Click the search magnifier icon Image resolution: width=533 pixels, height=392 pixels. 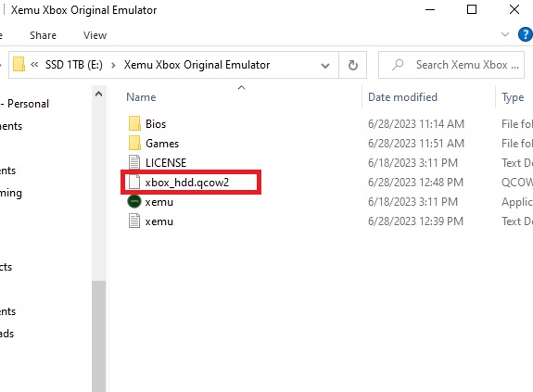pyautogui.click(x=398, y=65)
